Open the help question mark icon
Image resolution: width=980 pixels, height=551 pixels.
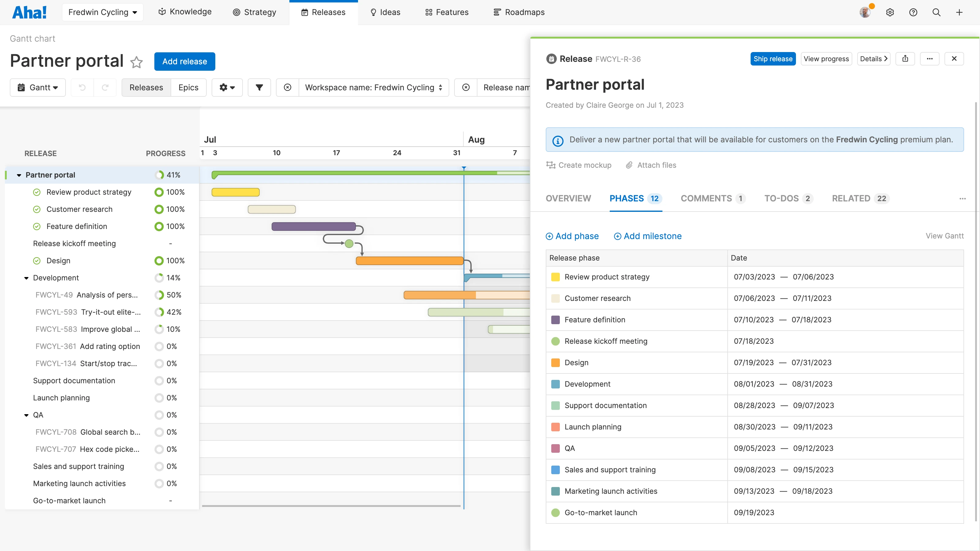(914, 12)
